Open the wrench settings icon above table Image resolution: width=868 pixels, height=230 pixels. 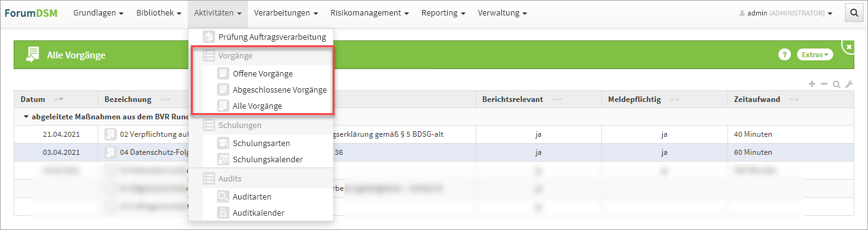coord(849,84)
